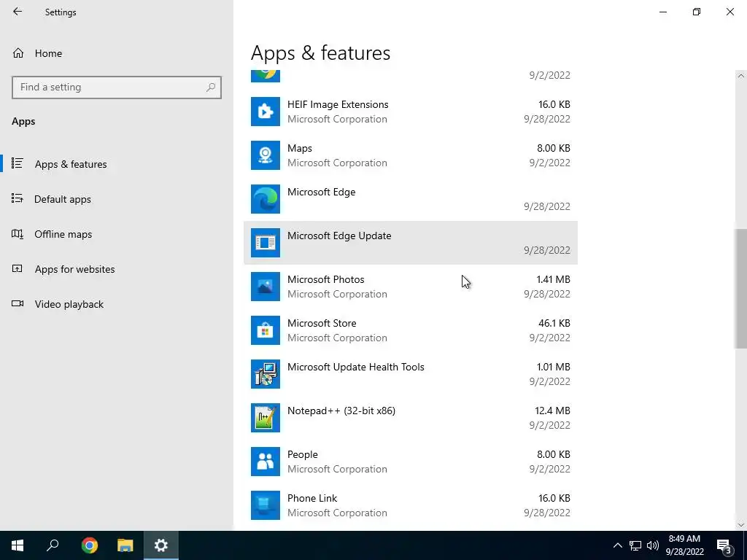Screen dimensions: 747x560
Task: Click the Default apps sidebar icon
Action: pyautogui.click(x=18, y=198)
